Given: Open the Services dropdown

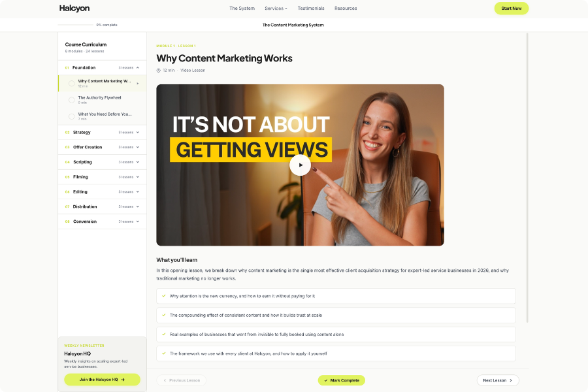Looking at the screenshot, I should pos(276,8).
